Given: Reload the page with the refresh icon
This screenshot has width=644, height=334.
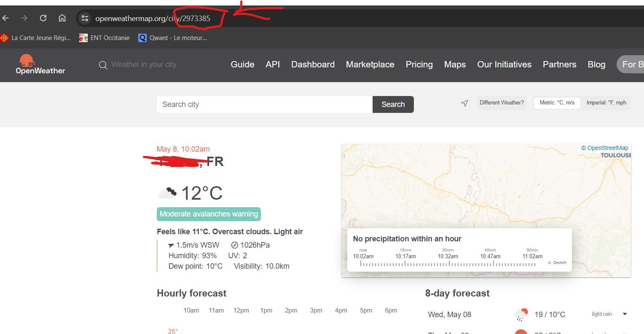Looking at the screenshot, I should tap(43, 18).
